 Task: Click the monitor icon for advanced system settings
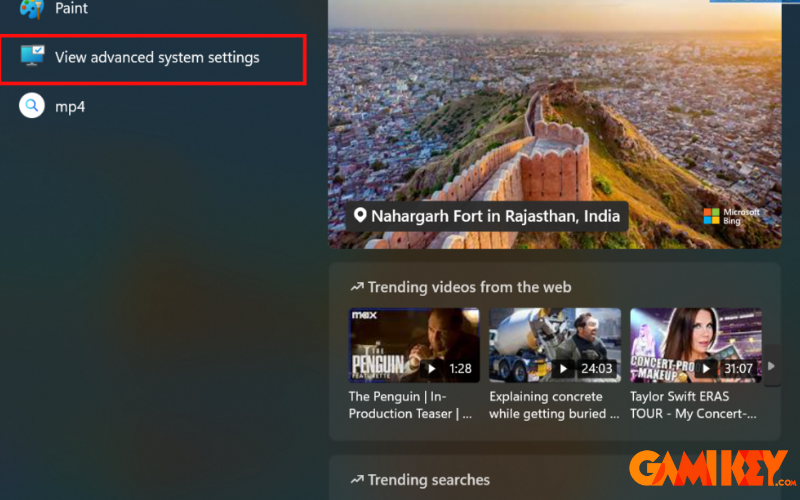point(32,57)
